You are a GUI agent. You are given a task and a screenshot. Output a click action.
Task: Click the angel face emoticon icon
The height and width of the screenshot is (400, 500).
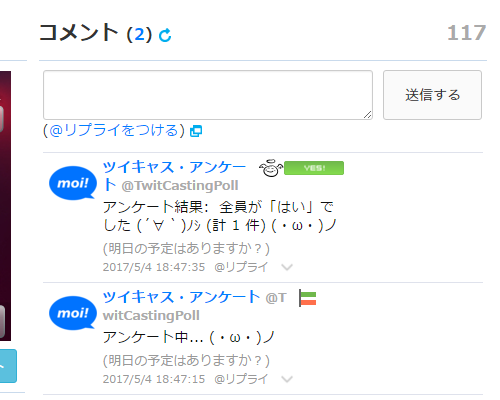point(271,168)
